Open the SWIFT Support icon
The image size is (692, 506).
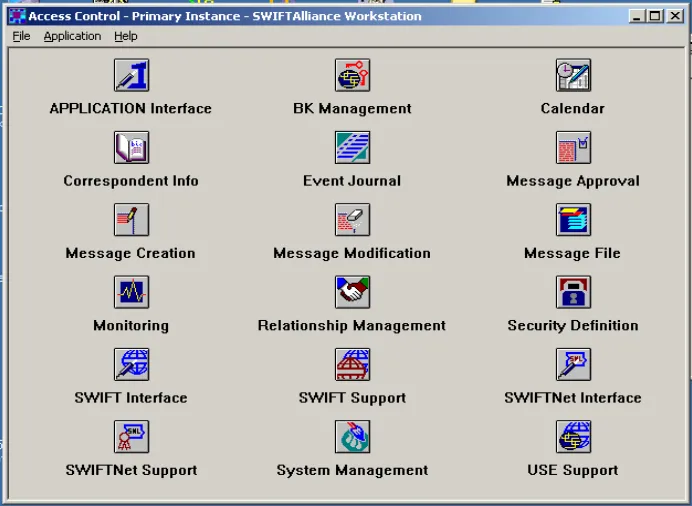(x=352, y=364)
